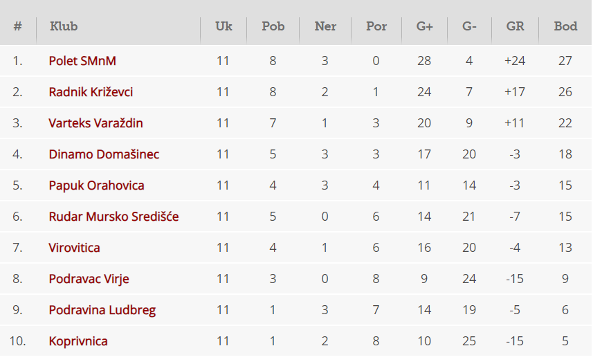Click the Uk matches played header
593x364 pixels.
(x=223, y=26)
